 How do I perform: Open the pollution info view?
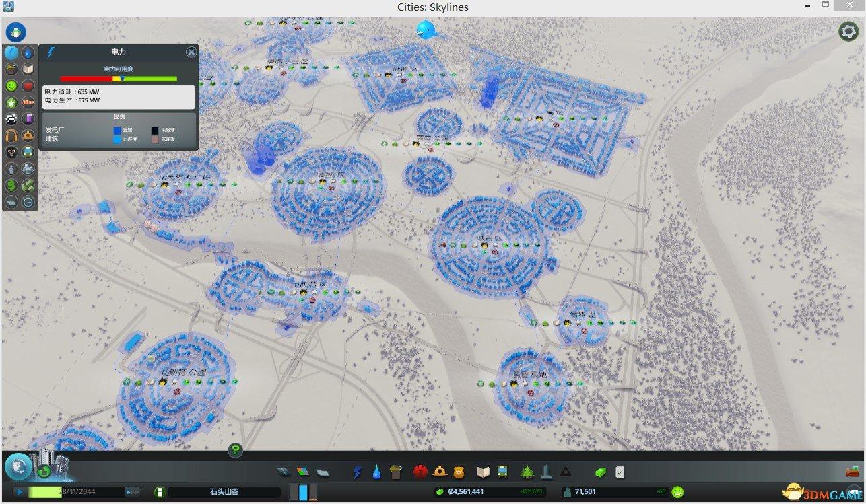(28, 119)
